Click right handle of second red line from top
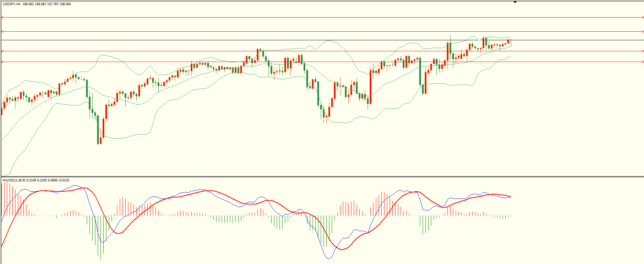Image resolution: width=644 pixels, height=264 pixels. (x=643, y=31)
